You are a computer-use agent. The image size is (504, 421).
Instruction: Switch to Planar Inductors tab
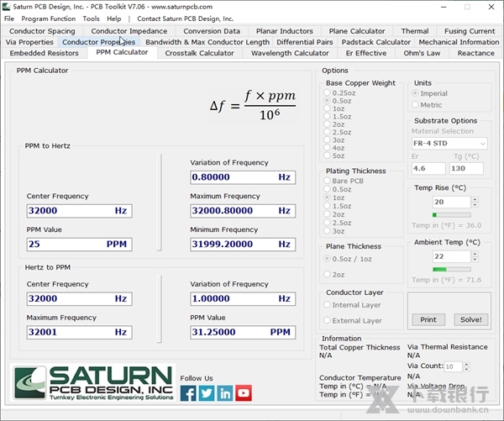coord(285,31)
